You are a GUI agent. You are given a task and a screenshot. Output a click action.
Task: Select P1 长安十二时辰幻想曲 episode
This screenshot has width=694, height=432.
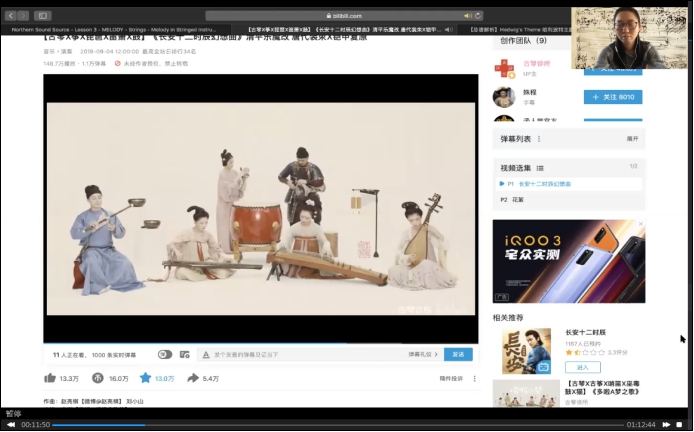coord(569,184)
